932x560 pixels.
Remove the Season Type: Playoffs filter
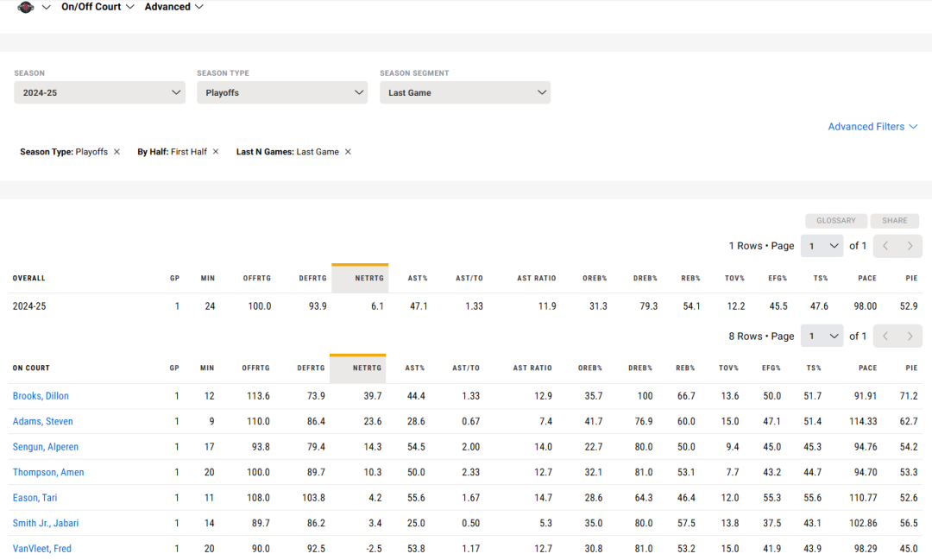[x=116, y=152]
